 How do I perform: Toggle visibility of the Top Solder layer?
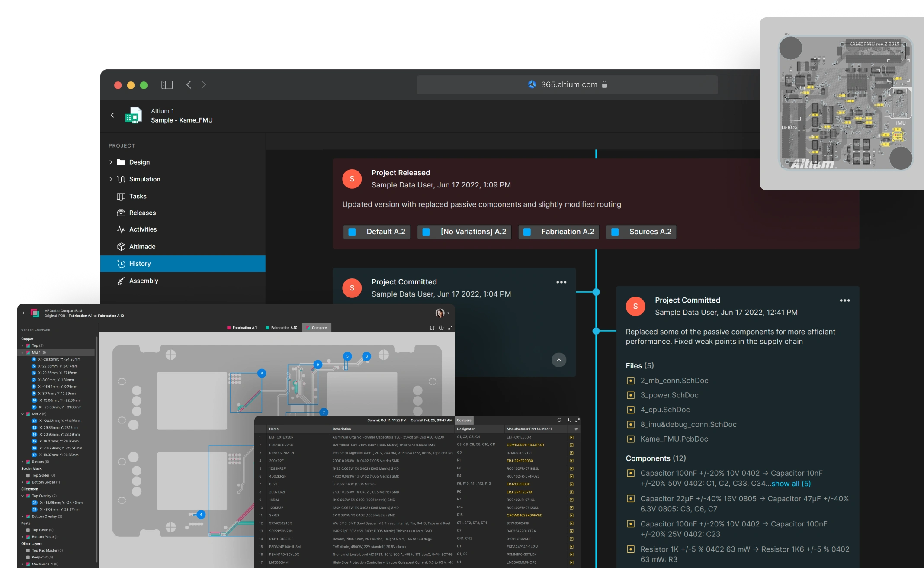click(29, 475)
